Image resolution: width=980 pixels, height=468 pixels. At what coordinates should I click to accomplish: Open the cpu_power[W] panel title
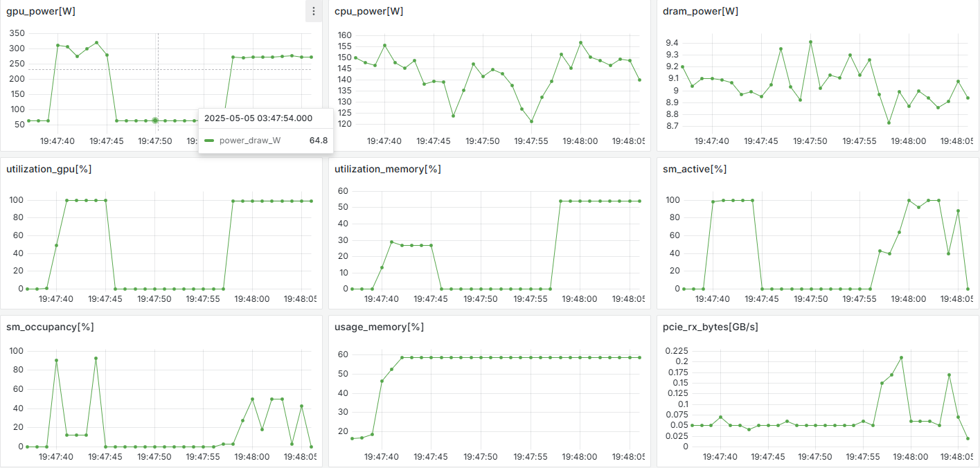click(x=368, y=11)
